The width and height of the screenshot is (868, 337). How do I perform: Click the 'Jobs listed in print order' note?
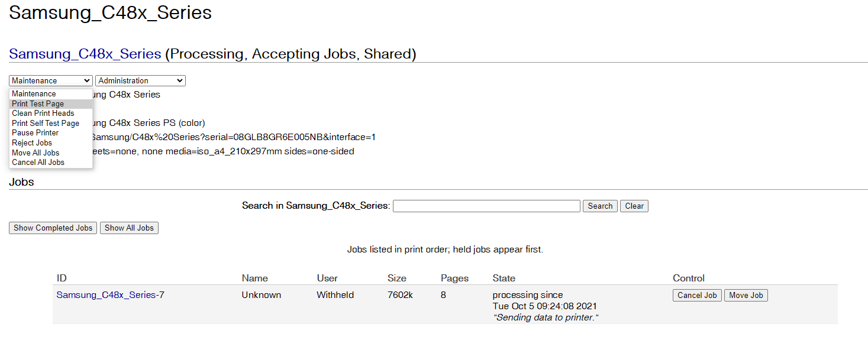click(445, 249)
